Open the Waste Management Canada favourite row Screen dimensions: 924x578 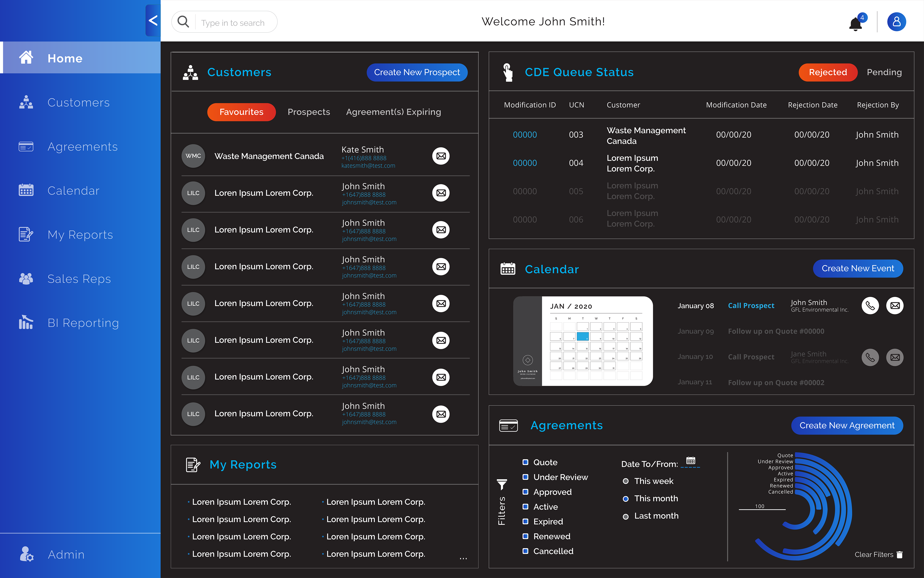coord(325,156)
